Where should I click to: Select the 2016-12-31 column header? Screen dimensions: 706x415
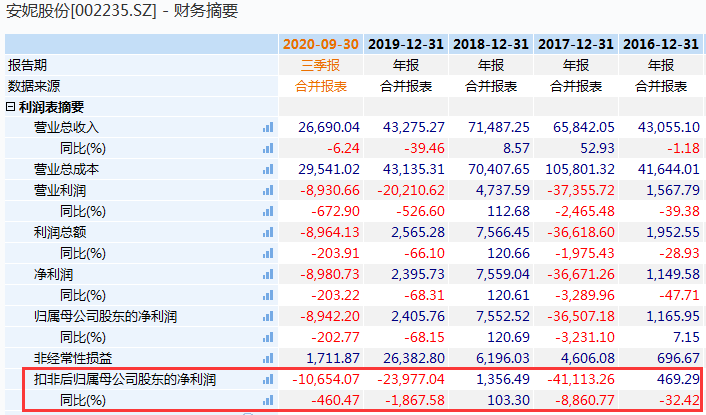661,44
